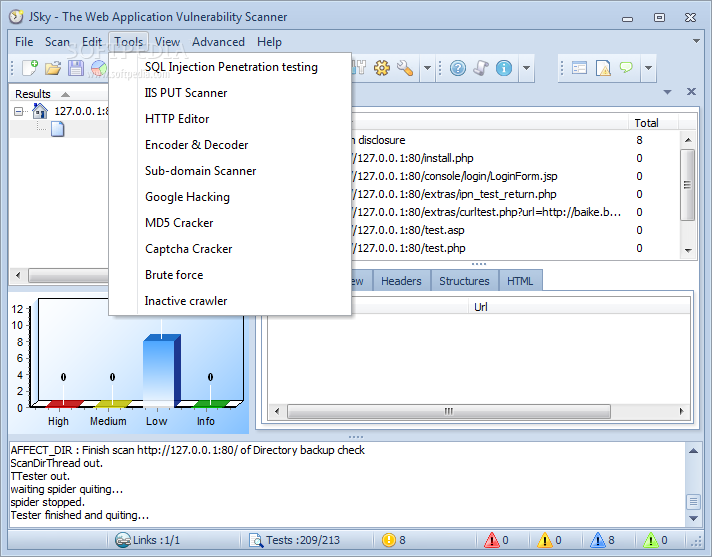Open the File menu
The width and height of the screenshot is (712, 557).
tap(24, 42)
